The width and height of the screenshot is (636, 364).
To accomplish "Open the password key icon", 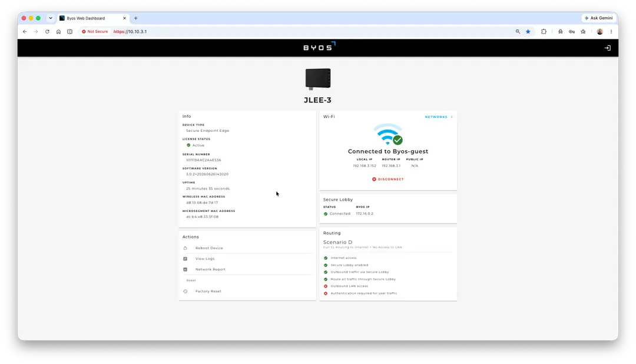I will [x=572, y=32].
